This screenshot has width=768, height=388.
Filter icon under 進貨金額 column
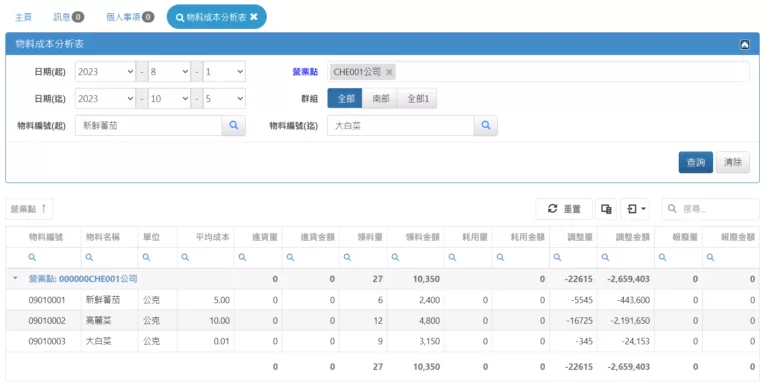(x=290, y=257)
